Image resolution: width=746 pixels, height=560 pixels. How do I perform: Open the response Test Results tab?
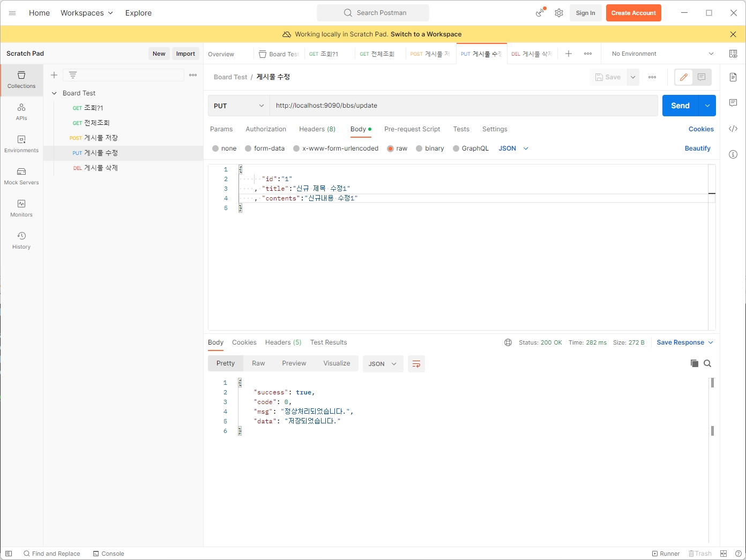coord(329,342)
